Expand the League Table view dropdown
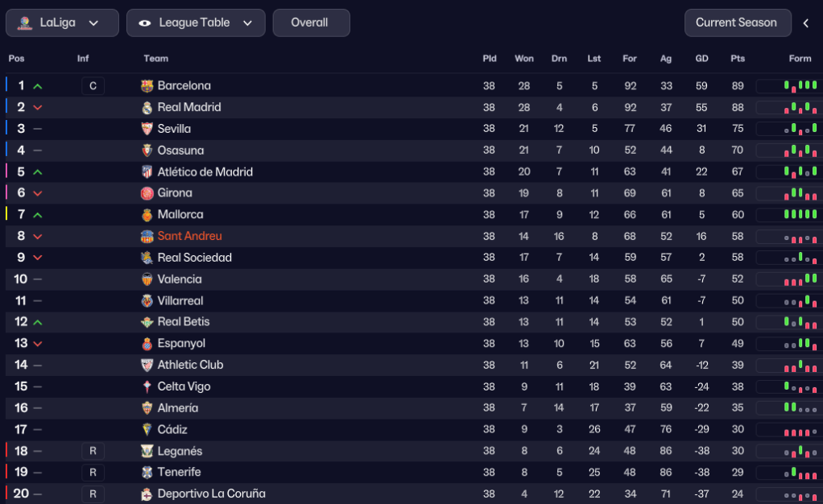The image size is (823, 504). [196, 23]
